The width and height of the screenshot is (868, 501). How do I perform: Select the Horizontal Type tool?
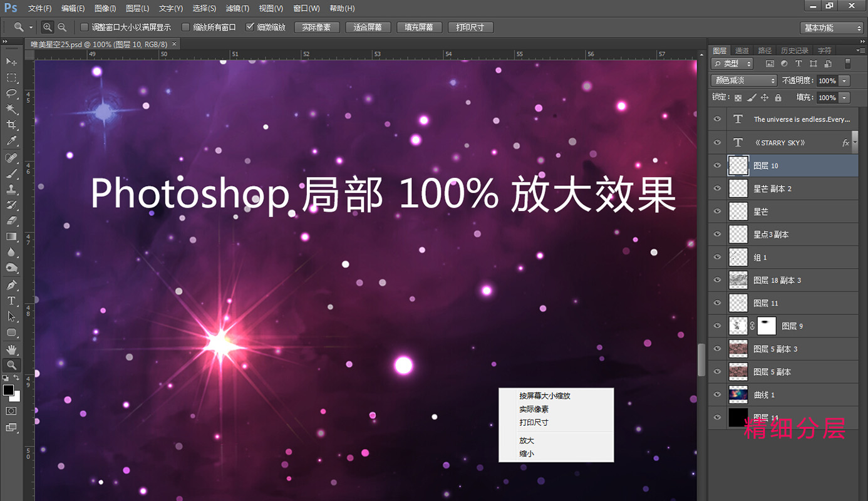point(11,301)
